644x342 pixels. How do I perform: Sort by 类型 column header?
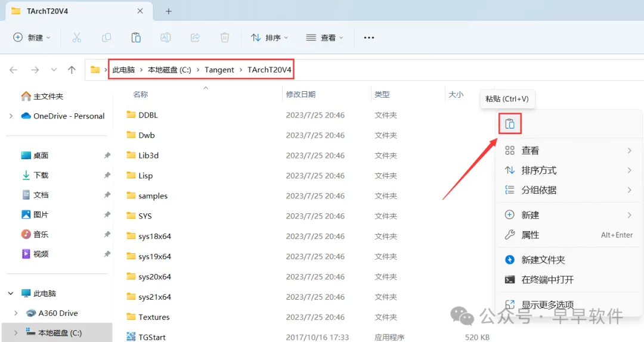coord(382,94)
